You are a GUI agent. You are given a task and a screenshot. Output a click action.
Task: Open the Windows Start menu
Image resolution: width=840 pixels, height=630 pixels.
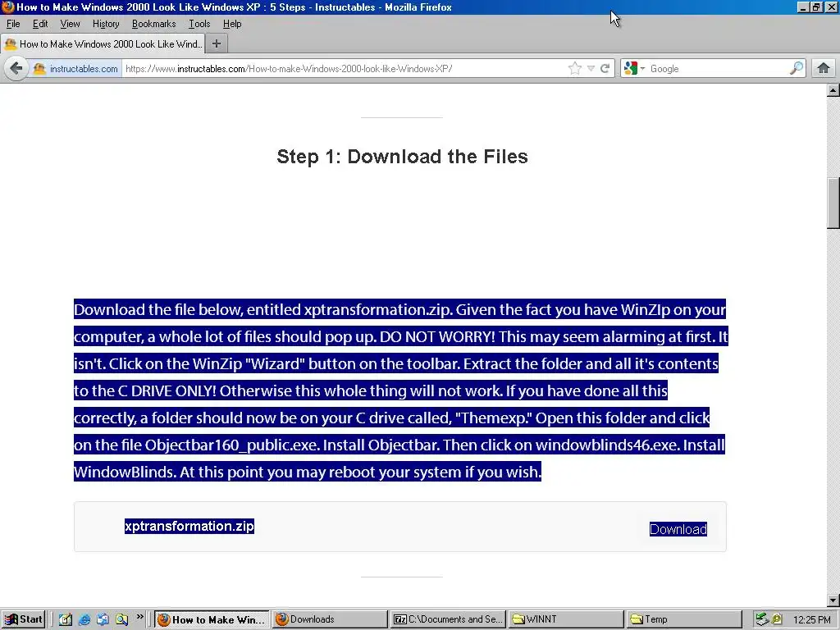point(22,619)
